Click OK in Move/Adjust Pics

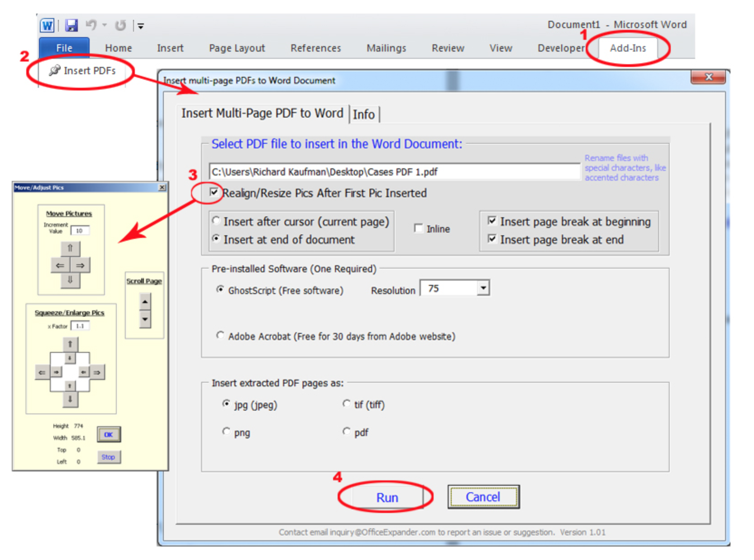(x=109, y=435)
